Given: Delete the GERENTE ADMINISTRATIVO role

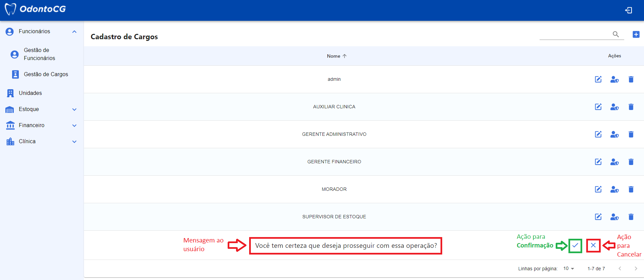Looking at the screenshot, I should [x=631, y=134].
